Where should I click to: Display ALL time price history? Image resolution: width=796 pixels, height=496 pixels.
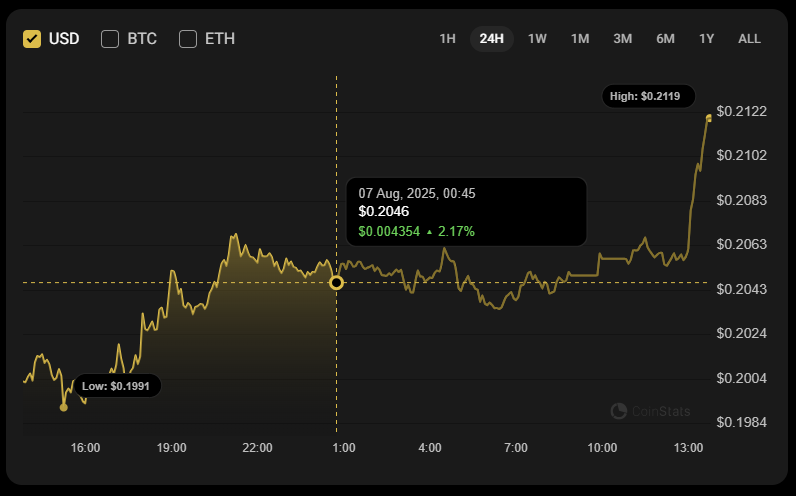coord(749,39)
